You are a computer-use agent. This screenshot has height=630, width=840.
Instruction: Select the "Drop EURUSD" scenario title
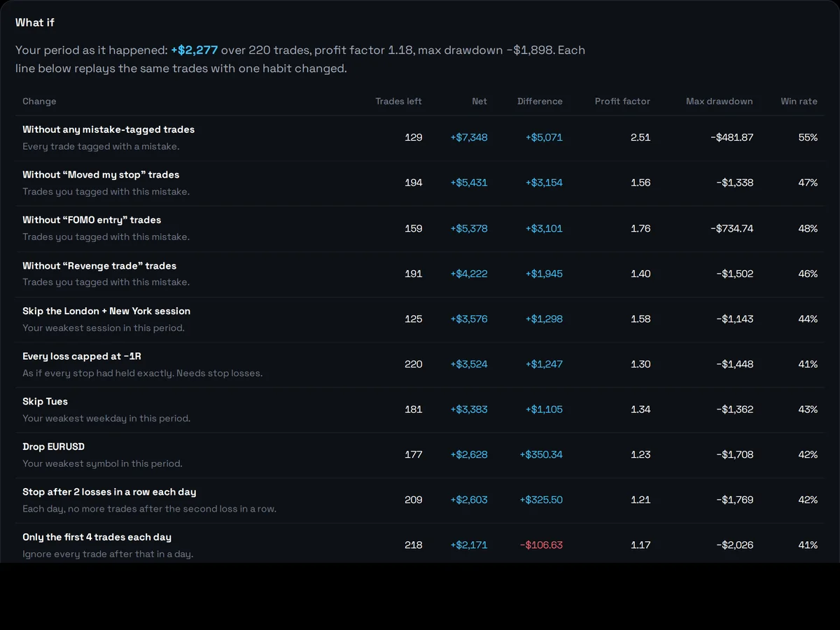point(53,447)
